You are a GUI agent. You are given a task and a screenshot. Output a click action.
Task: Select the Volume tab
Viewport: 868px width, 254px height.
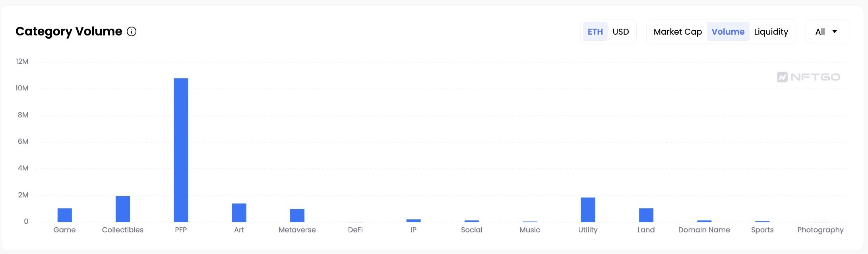pos(728,31)
